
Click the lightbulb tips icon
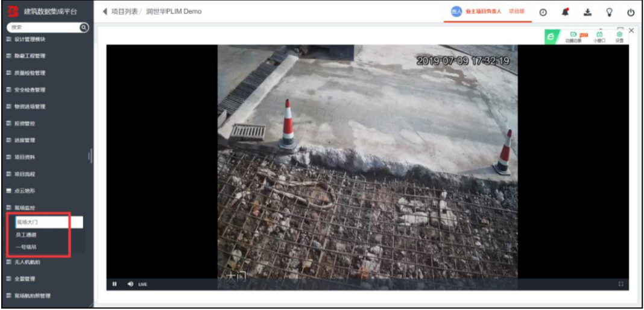tap(610, 12)
